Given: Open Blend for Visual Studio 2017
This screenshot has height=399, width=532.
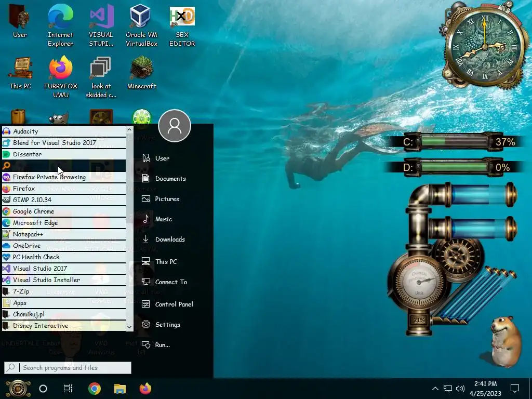Looking at the screenshot, I should click(64, 143).
